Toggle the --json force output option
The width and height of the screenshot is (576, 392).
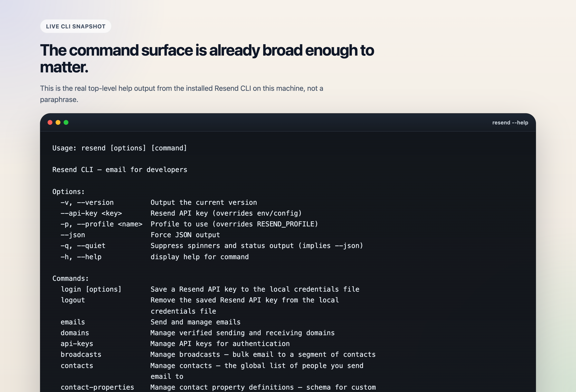tap(73, 235)
